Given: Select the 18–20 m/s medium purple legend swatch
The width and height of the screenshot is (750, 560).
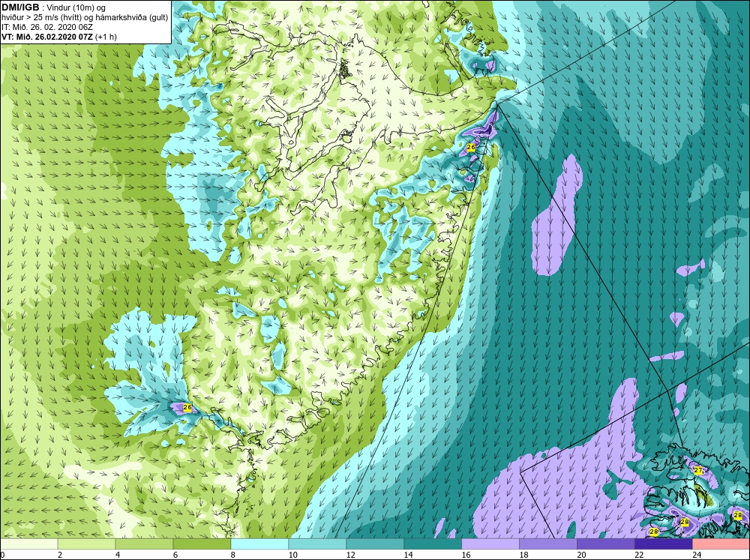Looking at the screenshot, I should (548, 544).
